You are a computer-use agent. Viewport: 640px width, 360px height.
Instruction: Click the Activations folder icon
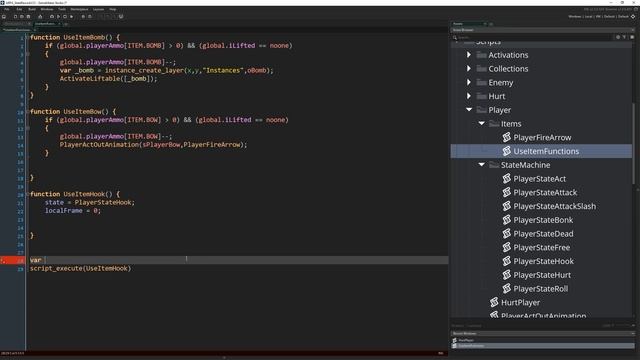point(482,55)
